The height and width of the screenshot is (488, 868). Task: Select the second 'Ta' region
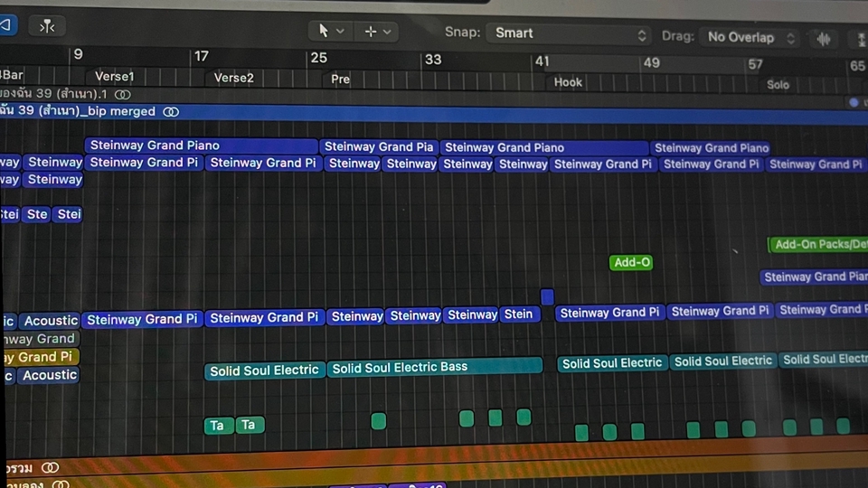250,425
